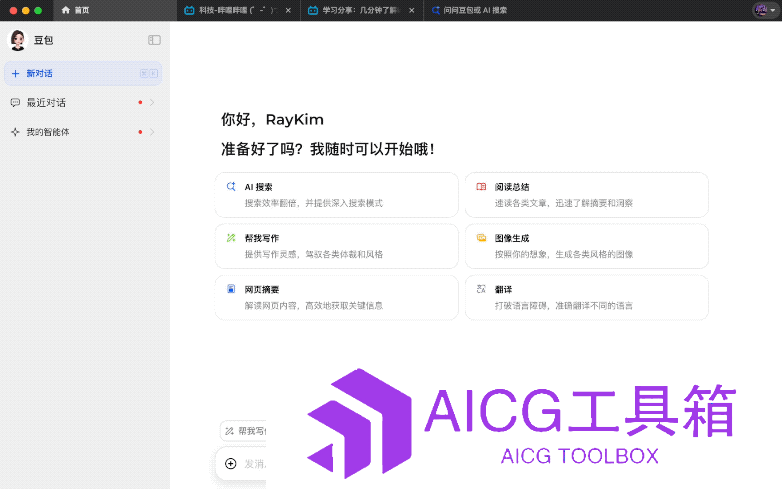The height and width of the screenshot is (489, 782).
Task: Open 最近对话 recent conversations
Action: [83, 103]
